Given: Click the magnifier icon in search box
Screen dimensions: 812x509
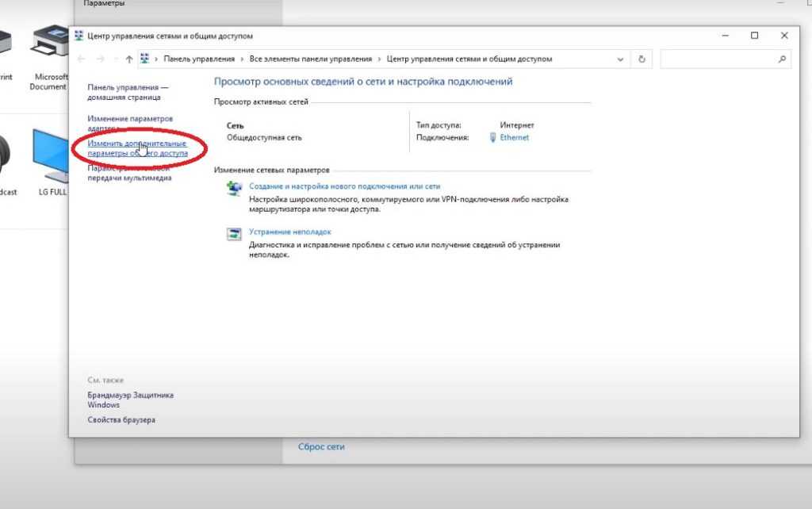Looking at the screenshot, I should point(782,59).
